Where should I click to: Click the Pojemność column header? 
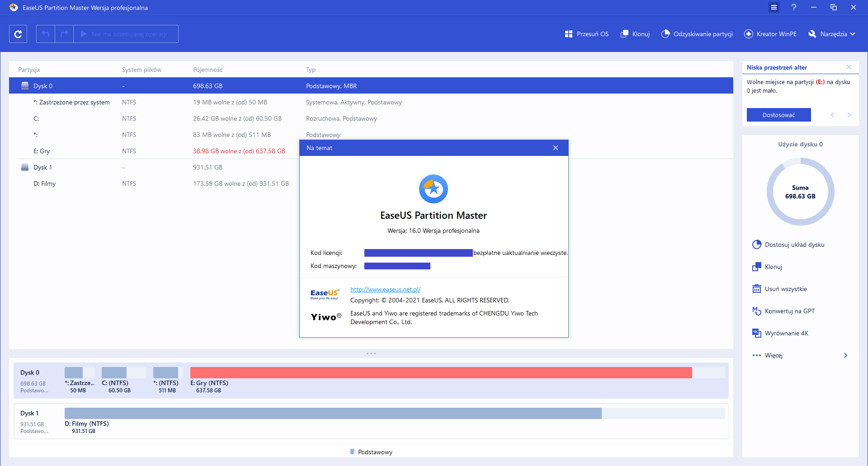tap(208, 70)
